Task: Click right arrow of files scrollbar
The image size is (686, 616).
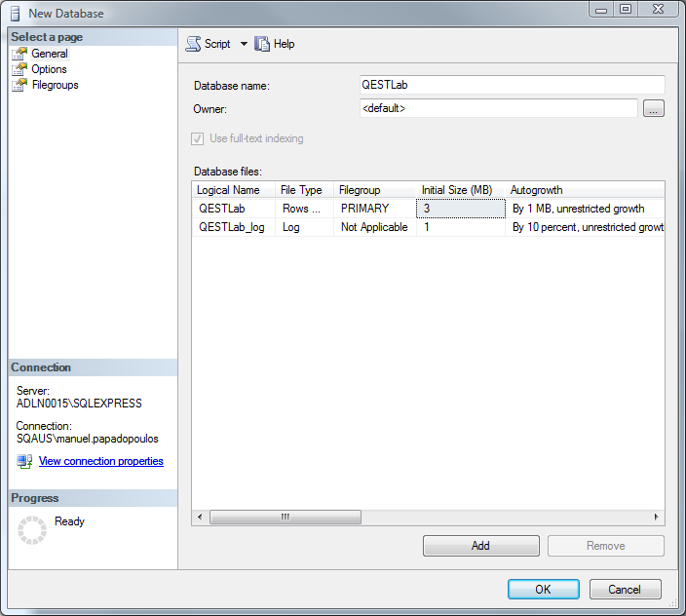Action: pyautogui.click(x=657, y=517)
